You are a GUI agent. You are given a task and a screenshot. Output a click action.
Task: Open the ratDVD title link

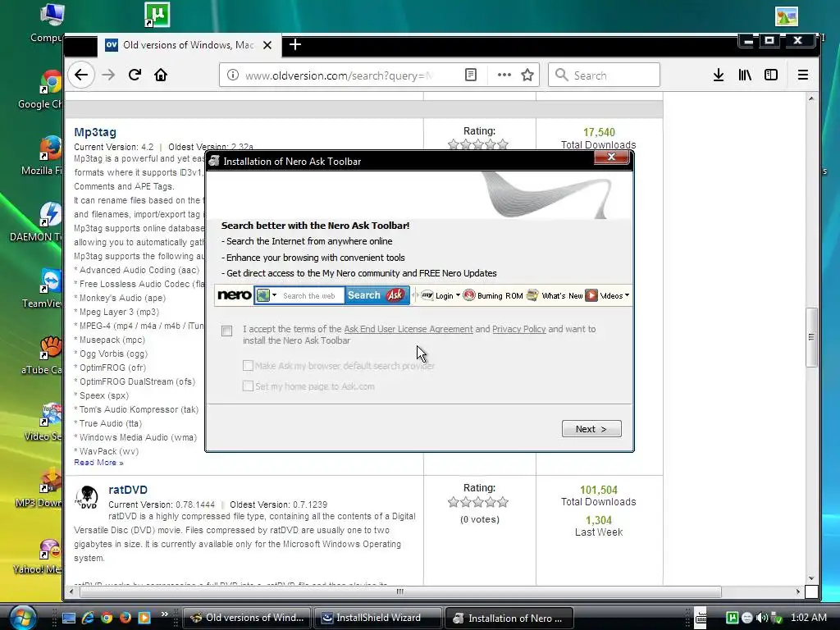(x=127, y=490)
